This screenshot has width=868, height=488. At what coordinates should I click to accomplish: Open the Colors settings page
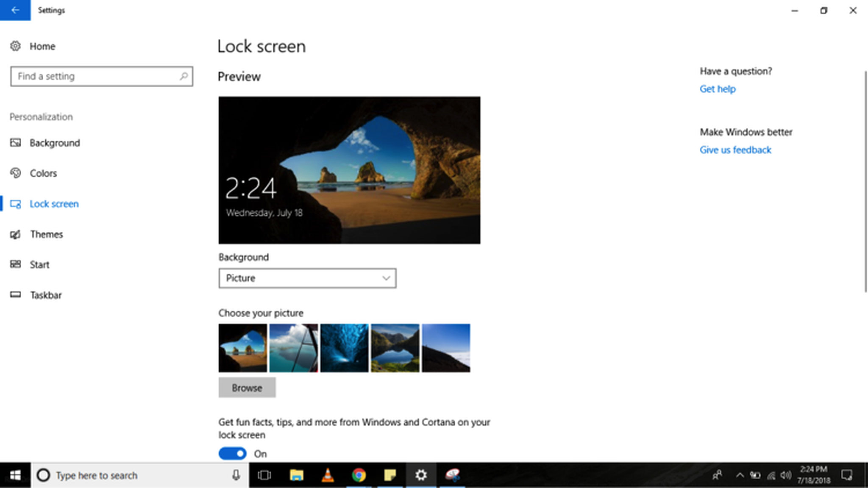coord(43,173)
